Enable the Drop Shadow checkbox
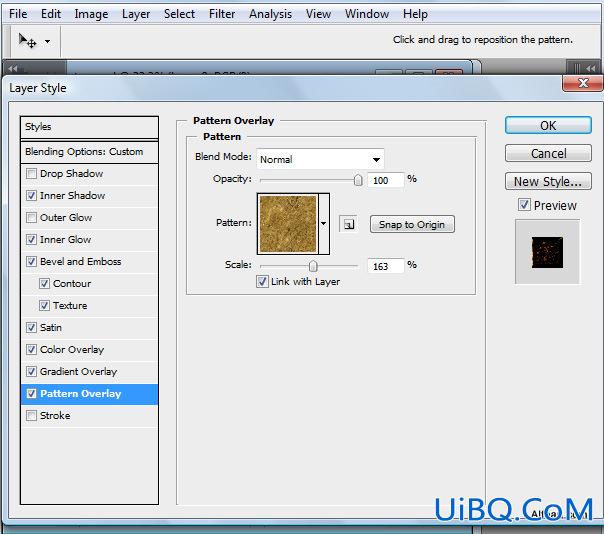604x534 pixels. click(31, 174)
